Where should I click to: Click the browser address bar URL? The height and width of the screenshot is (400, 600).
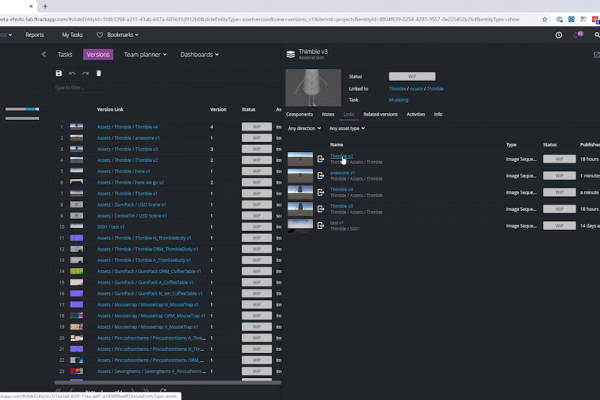click(x=260, y=19)
